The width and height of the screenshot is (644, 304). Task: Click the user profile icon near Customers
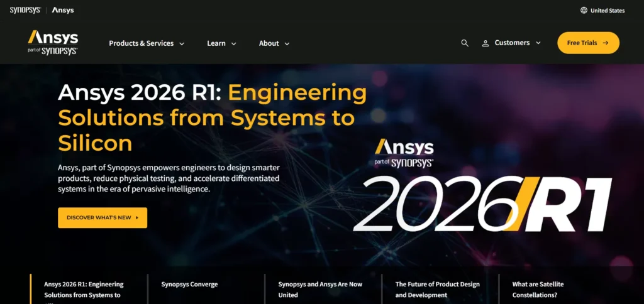(486, 43)
